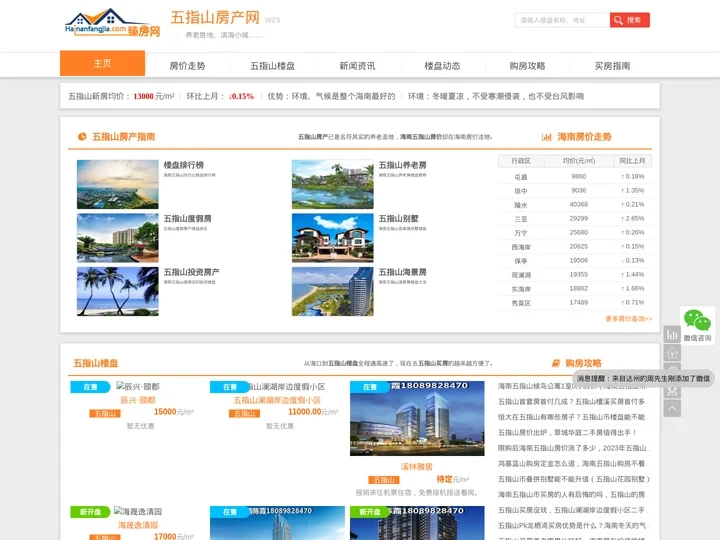
Task: Select the 观澜湖 row in price table
Action: (x=574, y=275)
